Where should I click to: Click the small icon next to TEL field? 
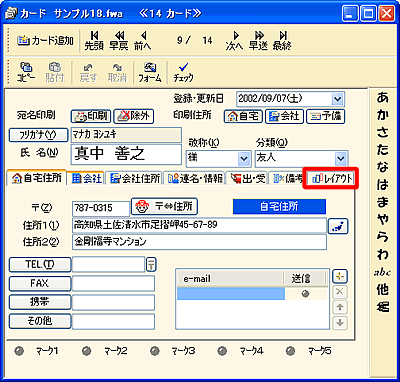pos(151,265)
